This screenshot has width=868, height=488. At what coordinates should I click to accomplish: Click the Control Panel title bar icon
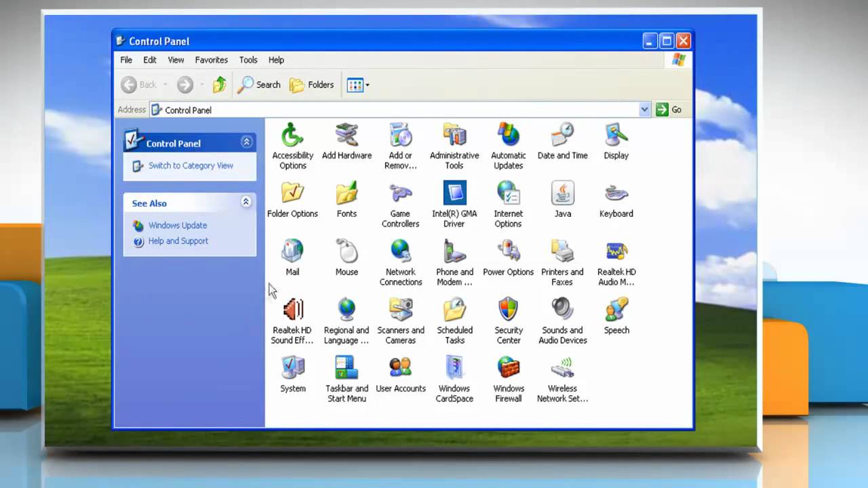tap(121, 41)
